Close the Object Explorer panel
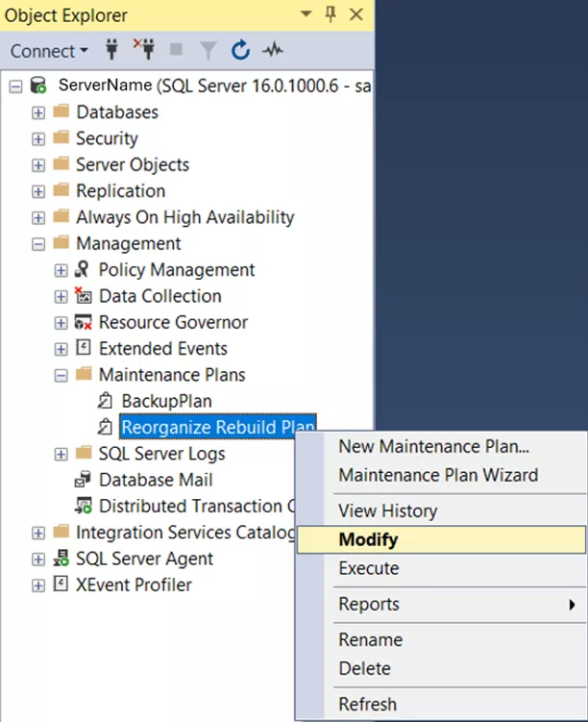 click(356, 14)
